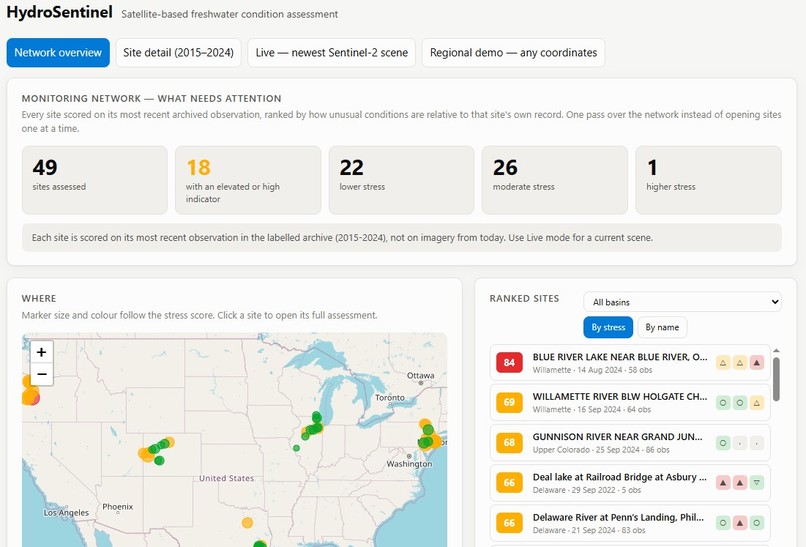
Task: Click the archive note about Live mode
Action: [401, 238]
